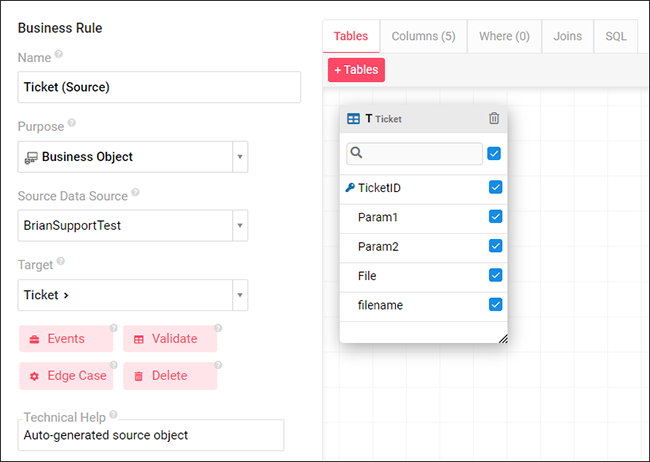Click the help icon beside Source Data Source
The height and width of the screenshot is (462, 650).
[x=135, y=193]
